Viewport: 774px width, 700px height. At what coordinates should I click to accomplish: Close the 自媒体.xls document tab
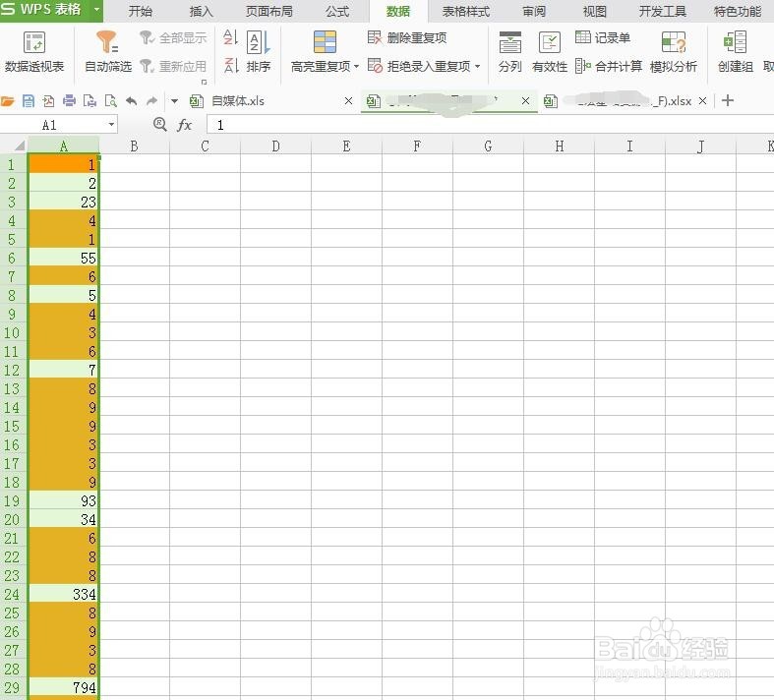click(x=348, y=101)
